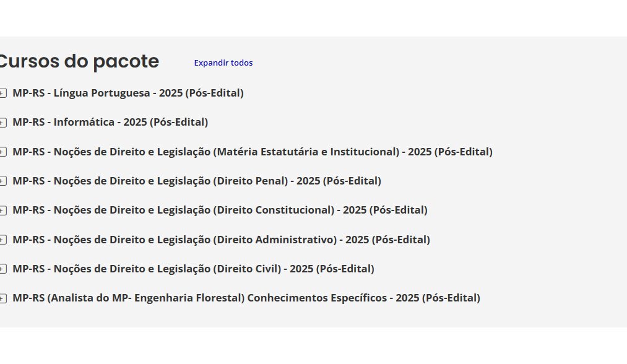Select the Direito Administrativo course title
This screenshot has height=364, width=627.
pyautogui.click(x=221, y=240)
